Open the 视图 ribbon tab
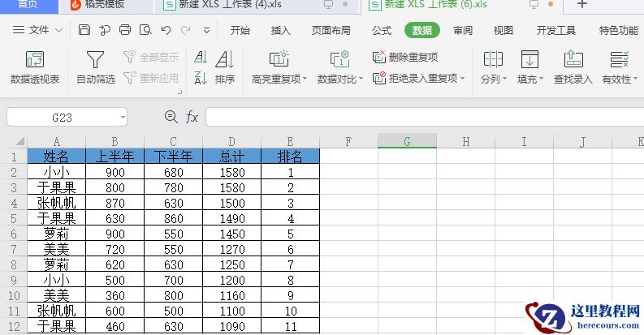 click(x=504, y=30)
